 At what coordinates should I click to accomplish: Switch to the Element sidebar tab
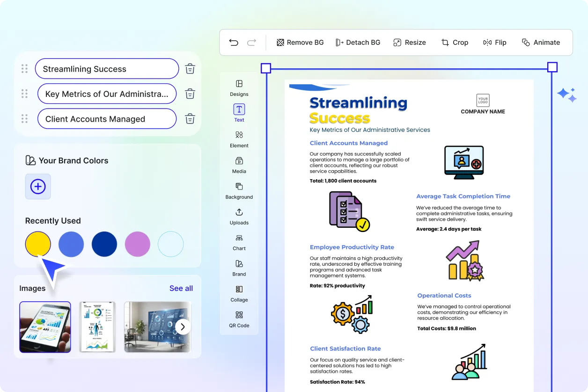(x=239, y=139)
